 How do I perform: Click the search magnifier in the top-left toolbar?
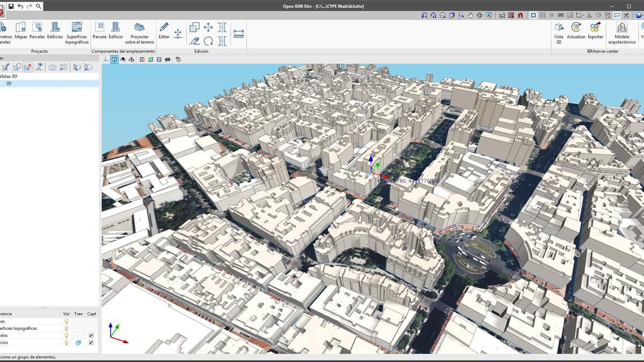[x=38, y=5]
